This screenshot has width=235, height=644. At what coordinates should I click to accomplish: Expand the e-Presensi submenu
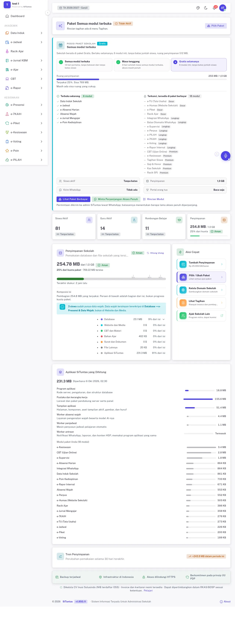24,105
